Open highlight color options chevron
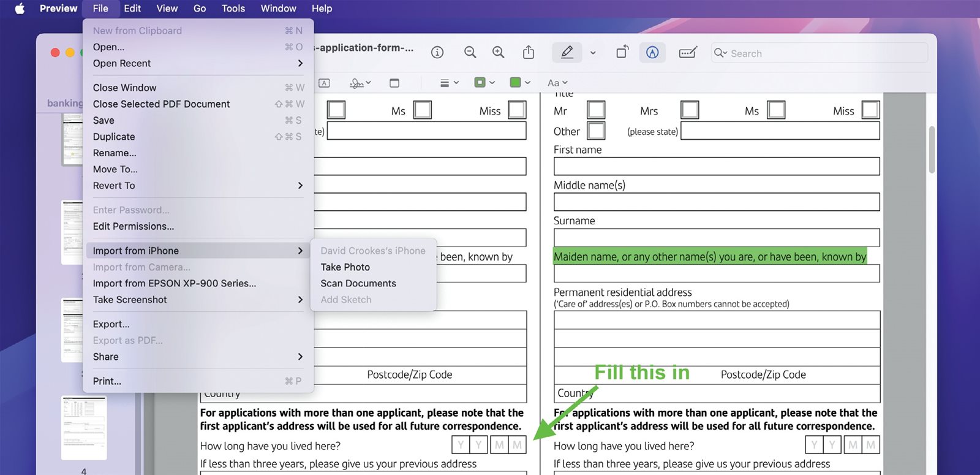Image resolution: width=980 pixels, height=475 pixels. (593, 53)
